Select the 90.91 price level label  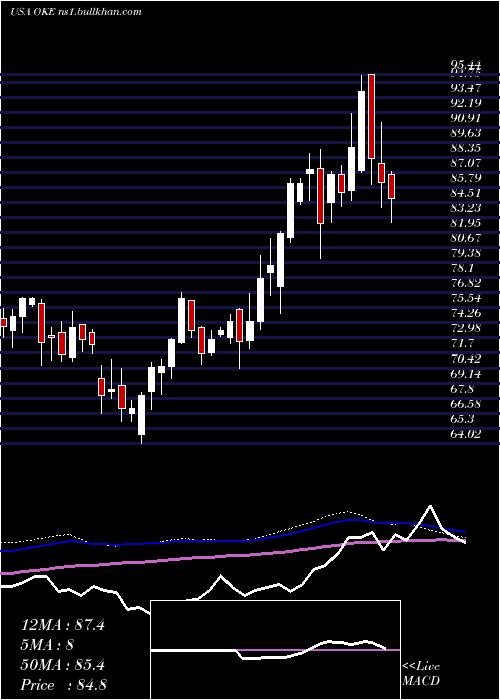coord(466,118)
